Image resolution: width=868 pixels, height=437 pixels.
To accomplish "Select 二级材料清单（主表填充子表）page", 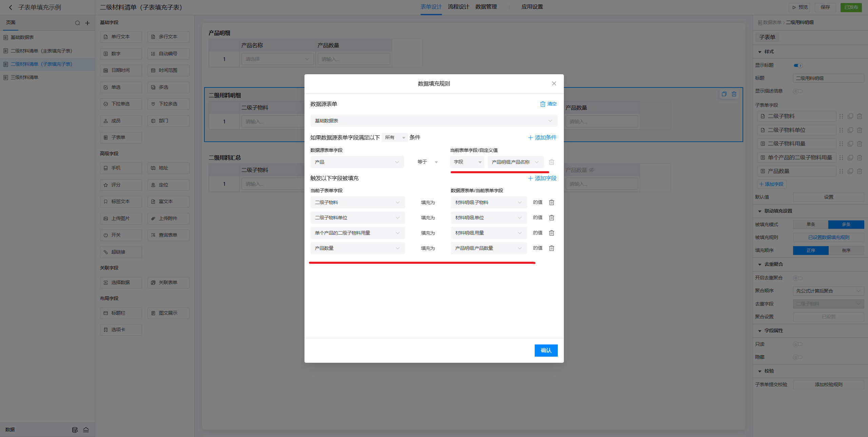I will [41, 51].
